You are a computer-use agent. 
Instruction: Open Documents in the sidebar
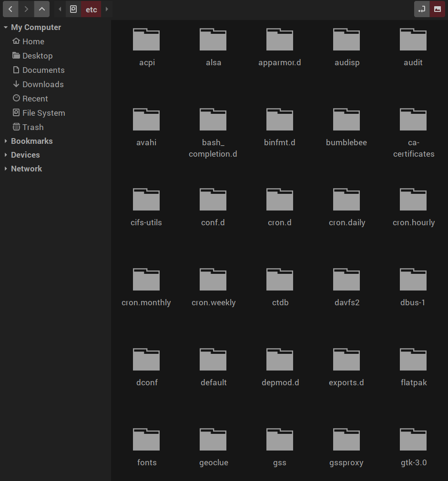42,70
